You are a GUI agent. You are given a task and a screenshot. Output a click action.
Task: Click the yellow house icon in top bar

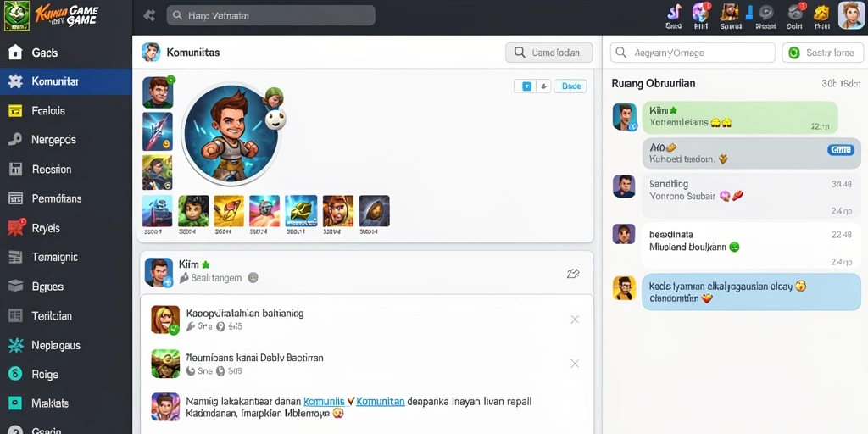(x=822, y=12)
